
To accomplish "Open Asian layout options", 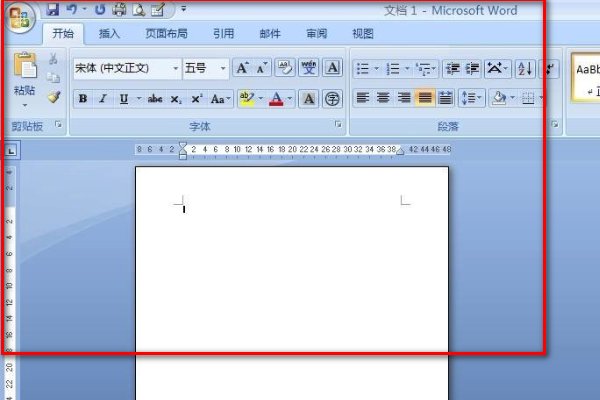I will tap(497, 69).
